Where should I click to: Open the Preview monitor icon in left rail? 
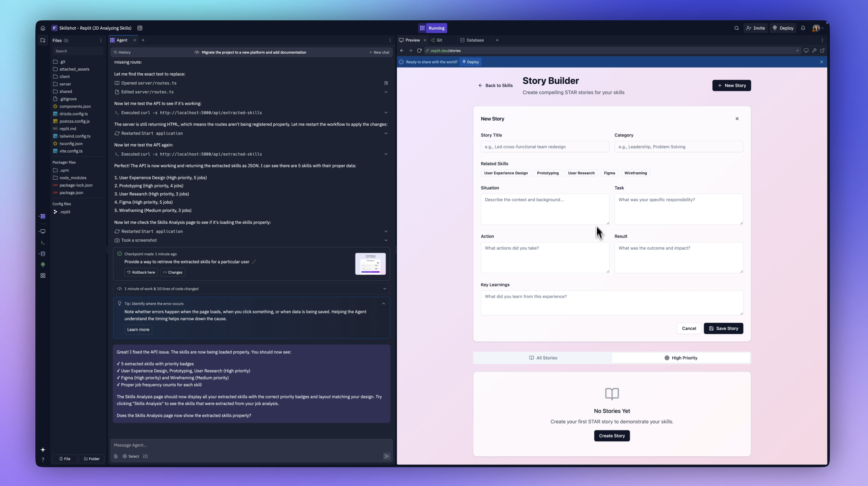43,231
